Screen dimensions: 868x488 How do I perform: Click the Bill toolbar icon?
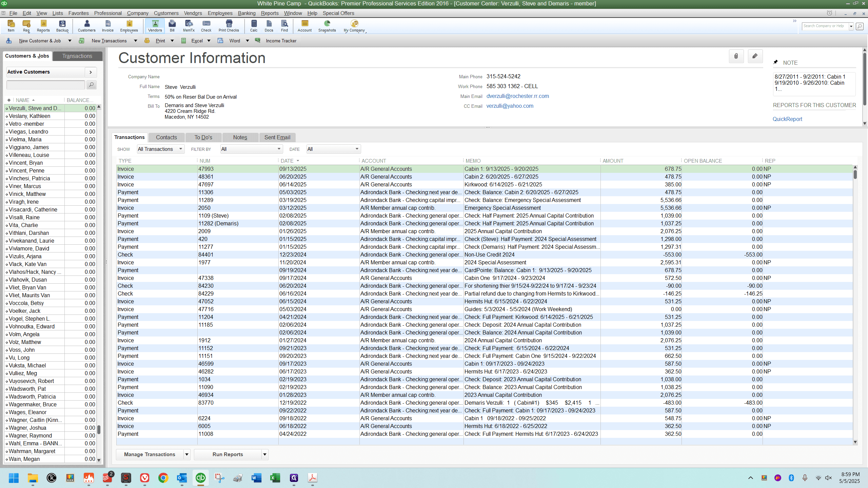tap(172, 26)
